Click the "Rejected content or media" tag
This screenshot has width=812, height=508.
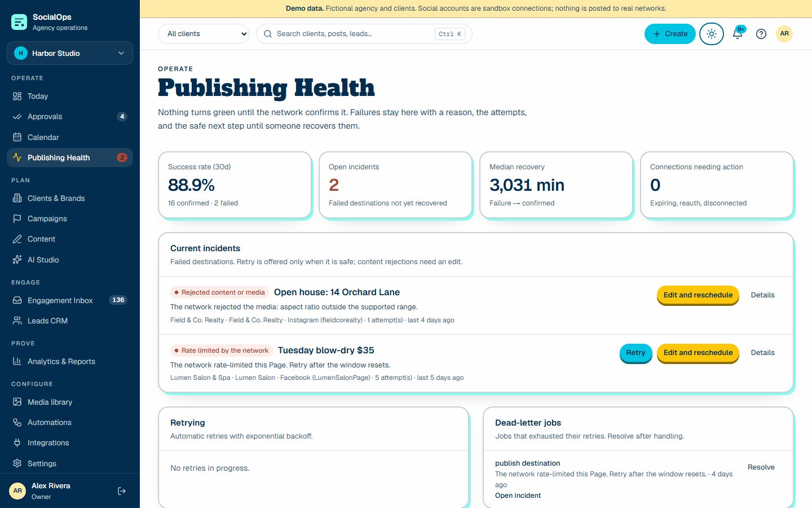[220, 292]
